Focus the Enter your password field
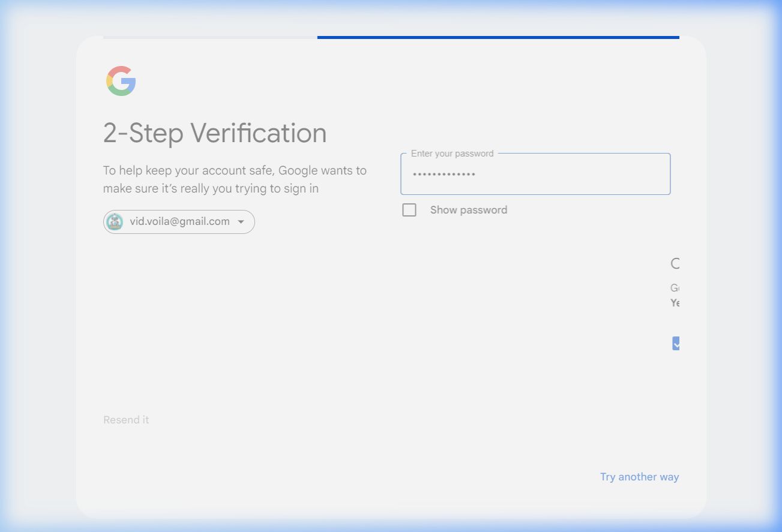Screen dimensions: 782x532 coord(535,175)
